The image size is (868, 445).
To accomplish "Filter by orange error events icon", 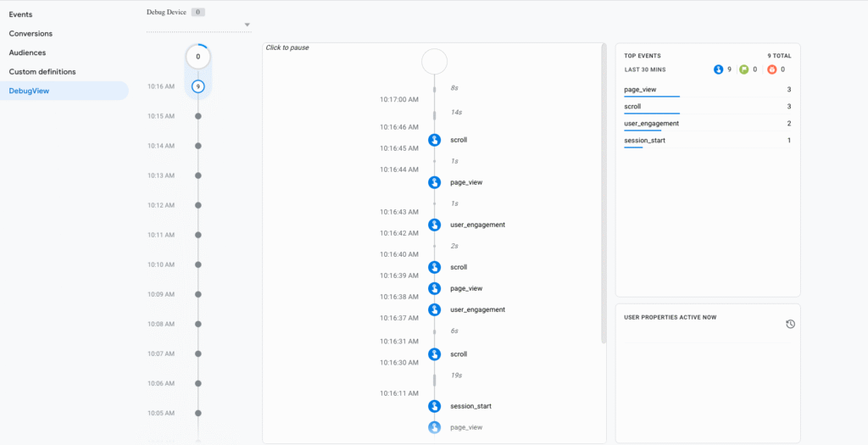I will [x=771, y=70].
